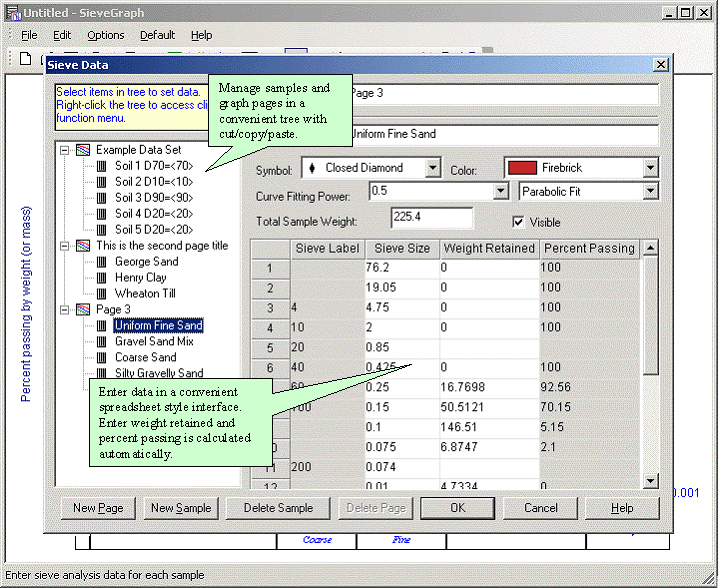Toggle the Visible checkbox
This screenshot has height=588, width=718.
tap(518, 222)
